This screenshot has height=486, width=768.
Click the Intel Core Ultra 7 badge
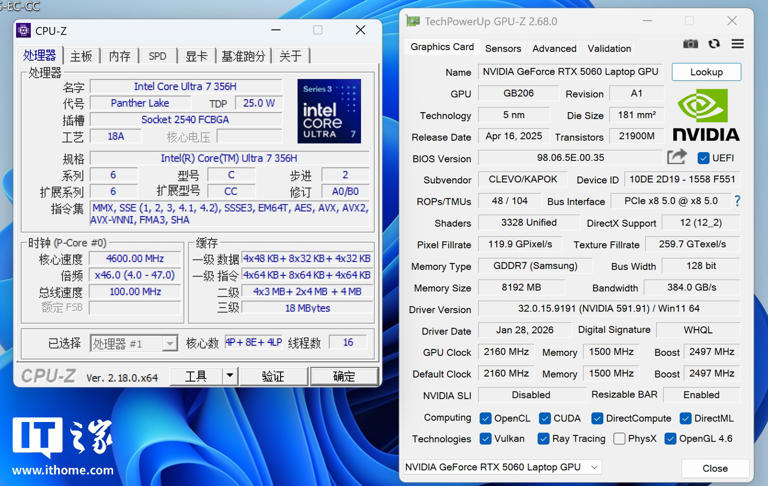[x=329, y=111]
